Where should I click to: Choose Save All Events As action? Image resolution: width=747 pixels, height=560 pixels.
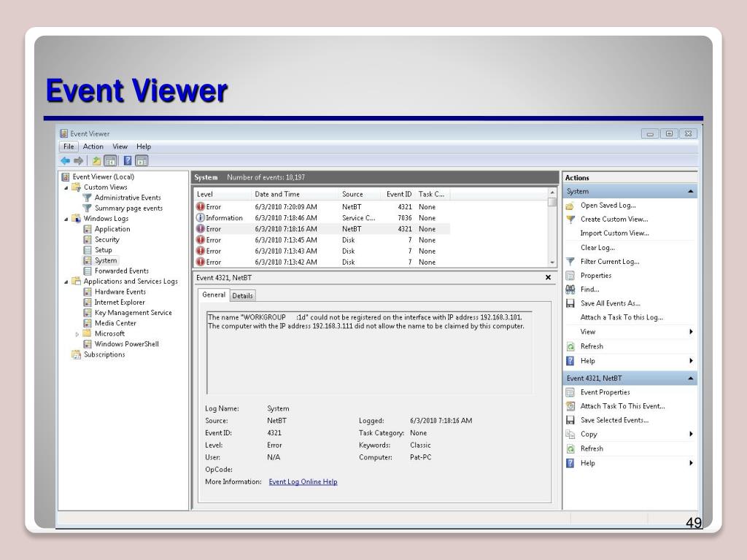[x=611, y=303]
